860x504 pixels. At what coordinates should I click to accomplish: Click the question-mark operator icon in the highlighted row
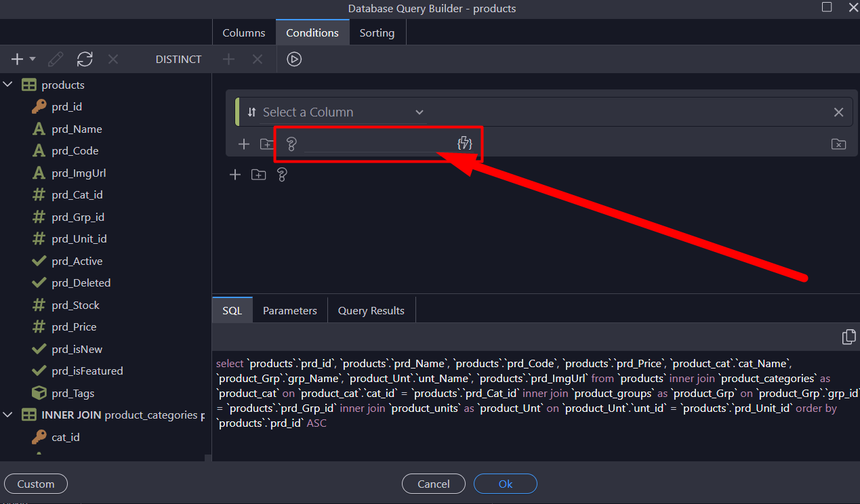click(291, 144)
